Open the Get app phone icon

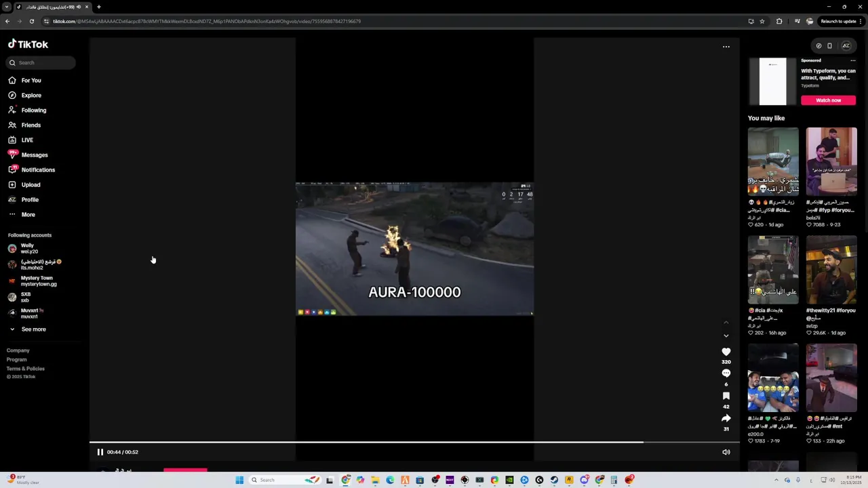coord(829,46)
